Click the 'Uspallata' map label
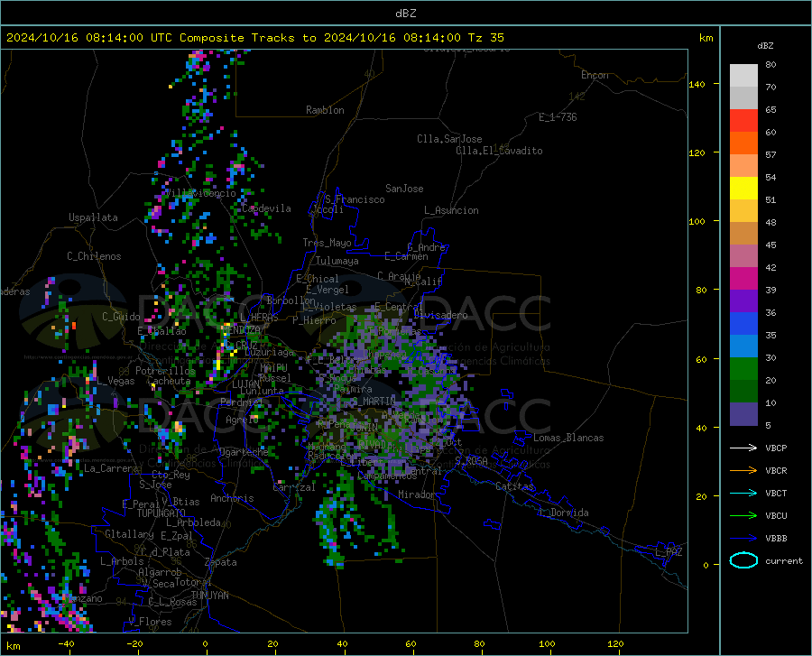 pos(93,217)
